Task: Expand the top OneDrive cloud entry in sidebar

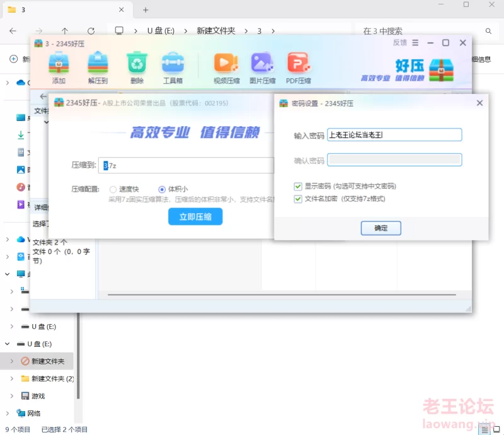Action: click(x=8, y=83)
